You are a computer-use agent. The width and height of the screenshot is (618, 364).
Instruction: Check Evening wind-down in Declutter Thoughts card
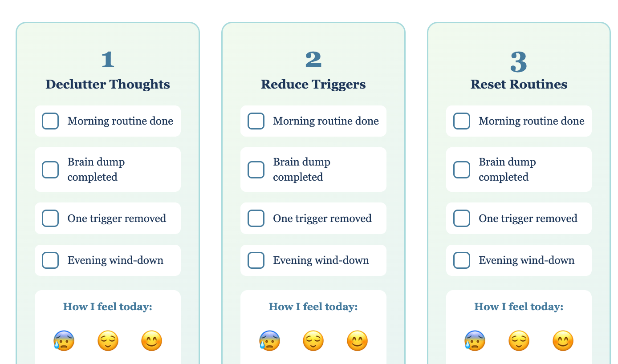coord(50,260)
